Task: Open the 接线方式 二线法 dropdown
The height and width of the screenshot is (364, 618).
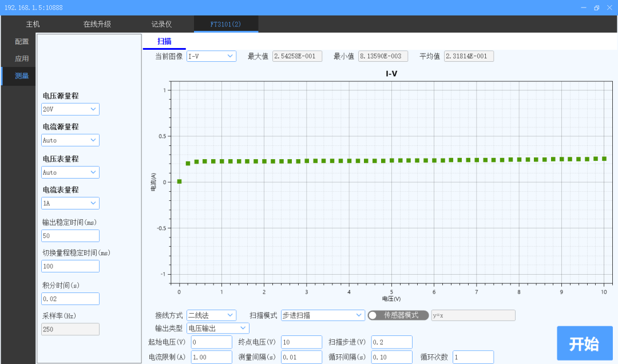Action: coord(211,315)
